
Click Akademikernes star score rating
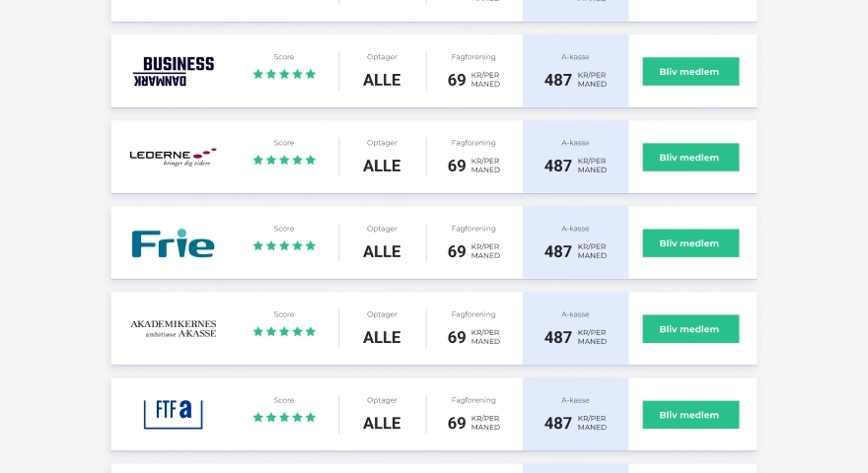point(284,331)
